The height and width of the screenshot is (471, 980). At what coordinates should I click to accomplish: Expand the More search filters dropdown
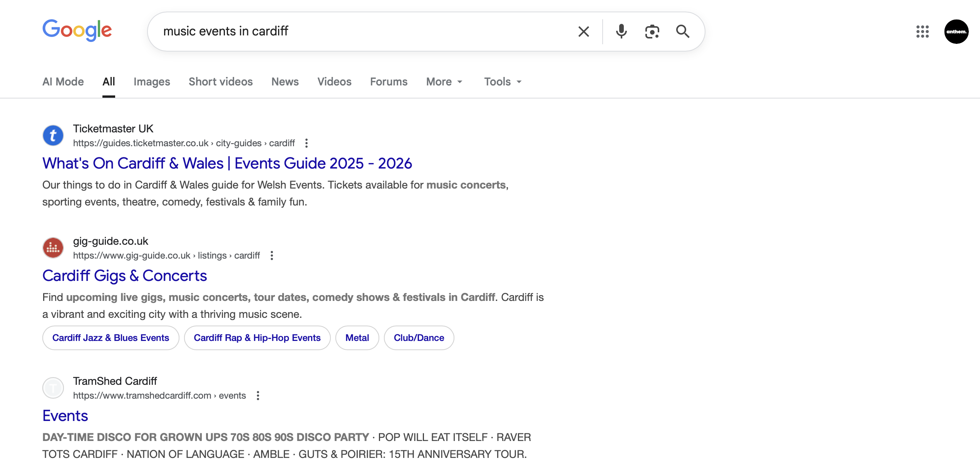click(x=444, y=82)
